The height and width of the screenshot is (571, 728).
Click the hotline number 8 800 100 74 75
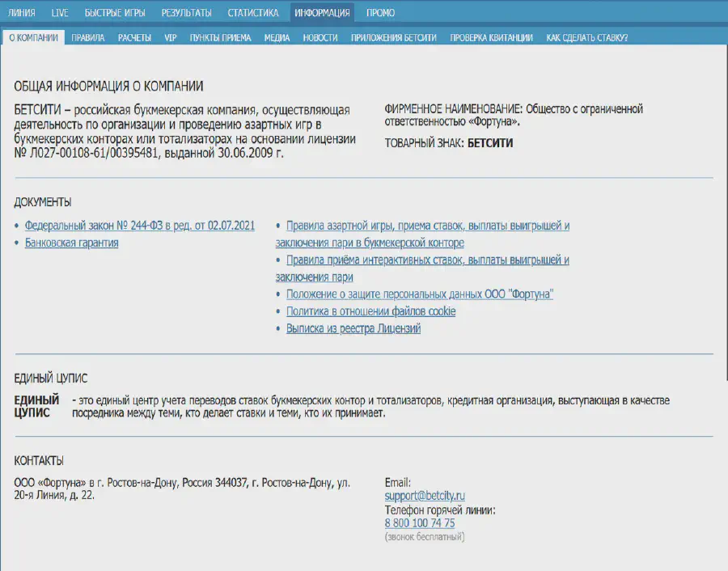click(420, 523)
